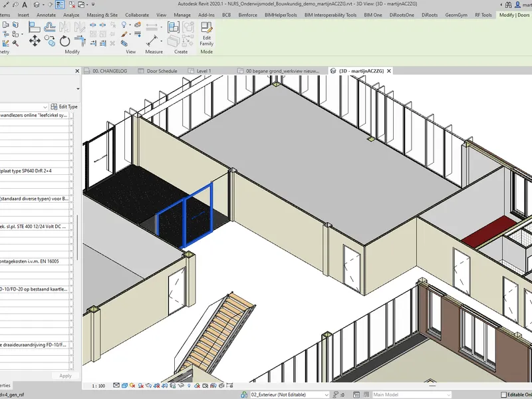532x399 pixels.
Task: Select the Demolish hammer tool
Action: [x=15, y=43]
